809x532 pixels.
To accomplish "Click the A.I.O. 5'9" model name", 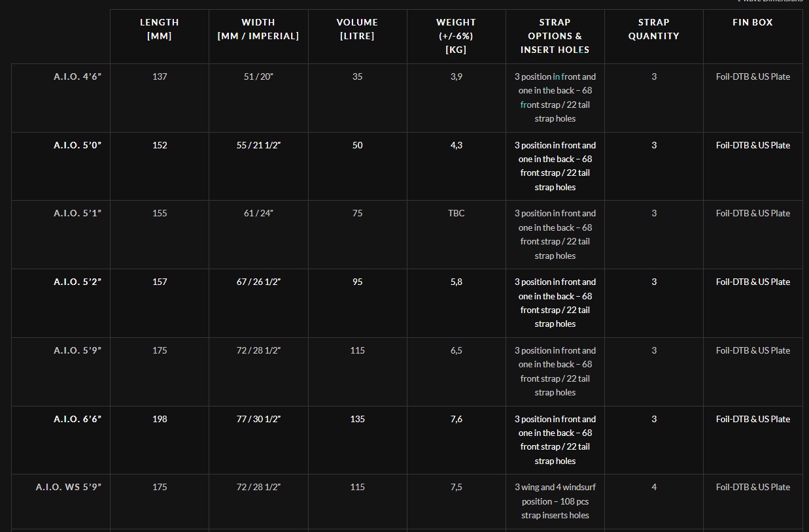I will point(77,350).
